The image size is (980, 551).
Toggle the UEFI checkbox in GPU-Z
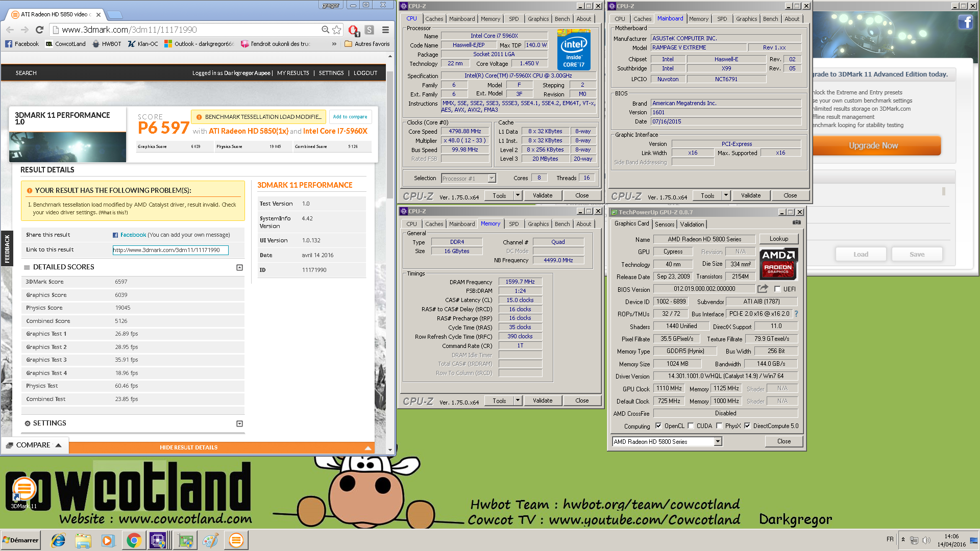pyautogui.click(x=777, y=289)
